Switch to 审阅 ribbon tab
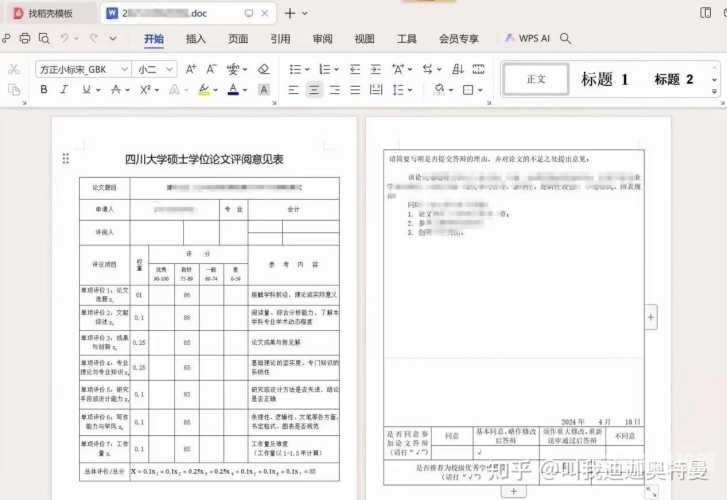Viewport: 727px width, 500px height. [x=322, y=39]
